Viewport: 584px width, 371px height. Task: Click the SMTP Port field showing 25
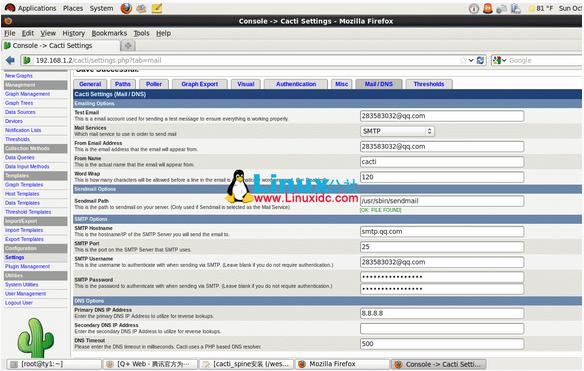point(442,247)
